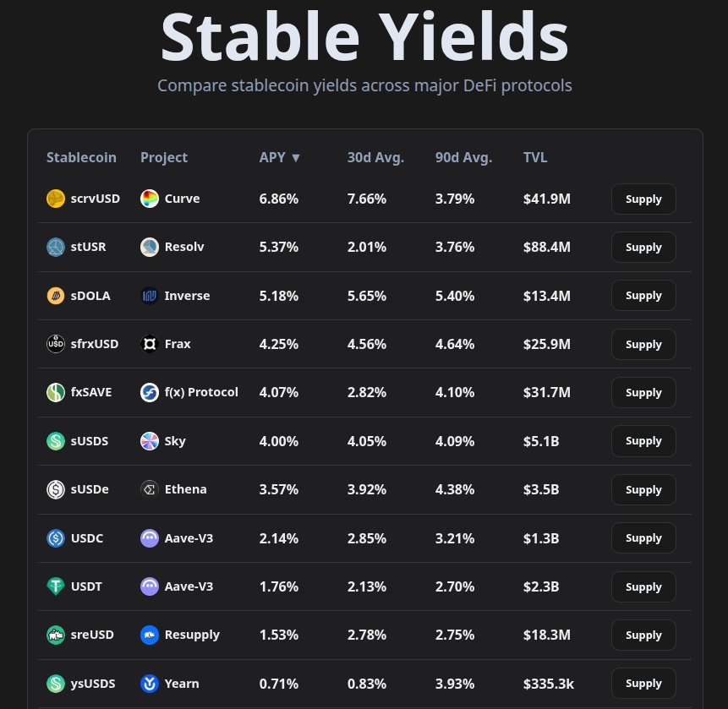Sort by TVL column header
The height and width of the screenshot is (709, 728).
[535, 157]
